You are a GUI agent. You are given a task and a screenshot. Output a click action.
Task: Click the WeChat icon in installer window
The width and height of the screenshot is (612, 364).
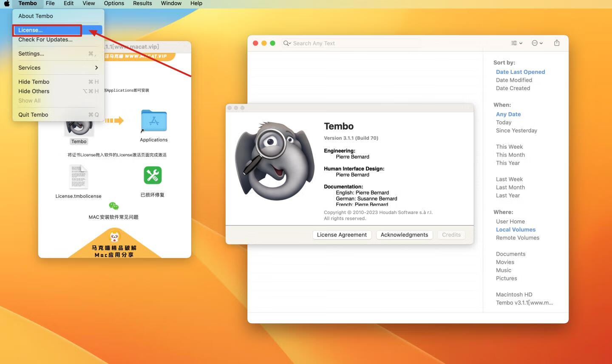(x=113, y=206)
